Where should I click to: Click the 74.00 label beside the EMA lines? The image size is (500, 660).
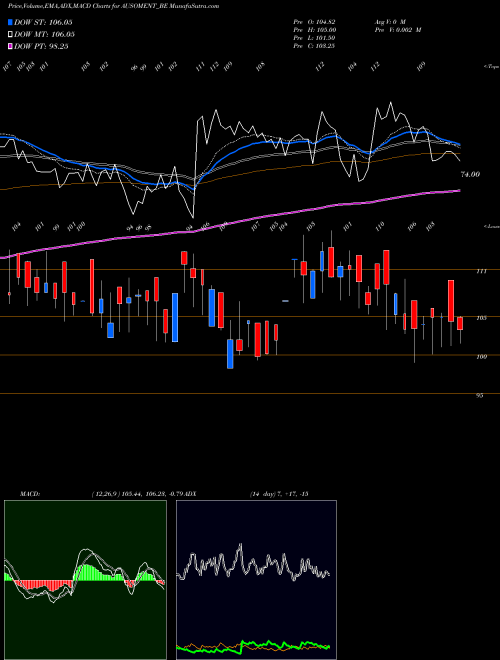pos(470,174)
